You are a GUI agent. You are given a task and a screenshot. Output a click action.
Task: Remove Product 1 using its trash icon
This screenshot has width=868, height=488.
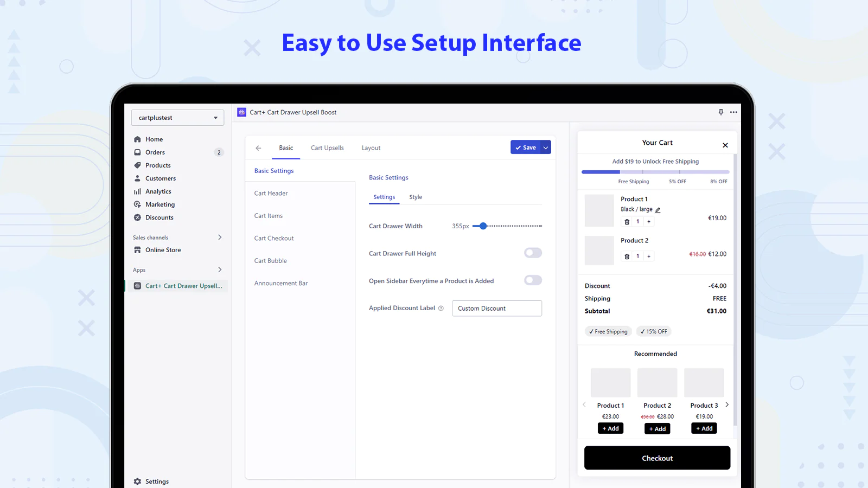[627, 222]
